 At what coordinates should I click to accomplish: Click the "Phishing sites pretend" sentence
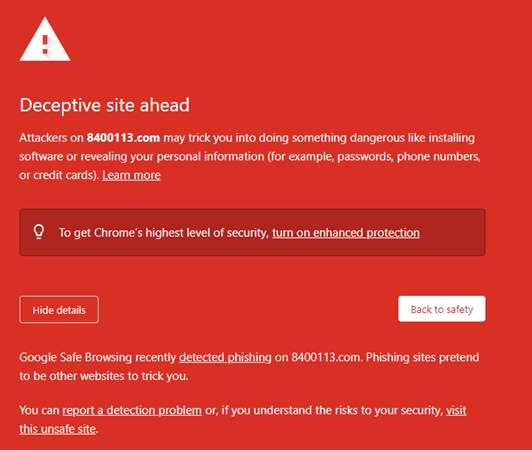tap(422, 357)
